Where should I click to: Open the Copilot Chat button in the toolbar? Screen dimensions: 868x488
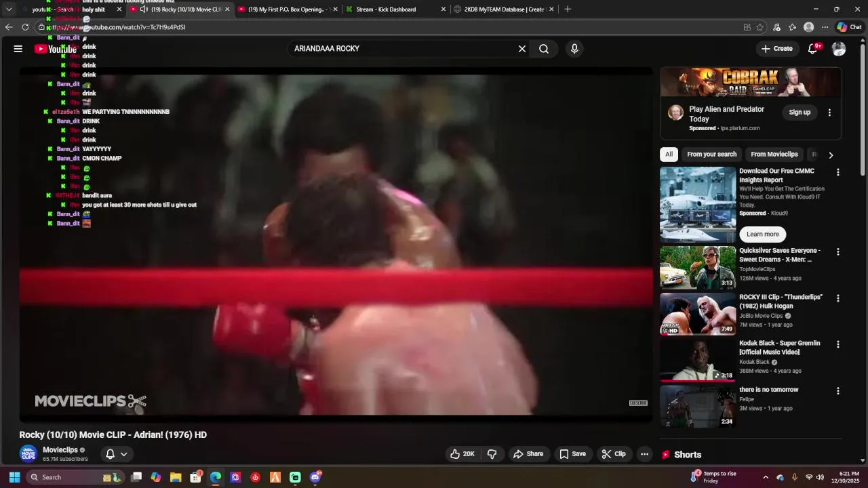tap(849, 27)
